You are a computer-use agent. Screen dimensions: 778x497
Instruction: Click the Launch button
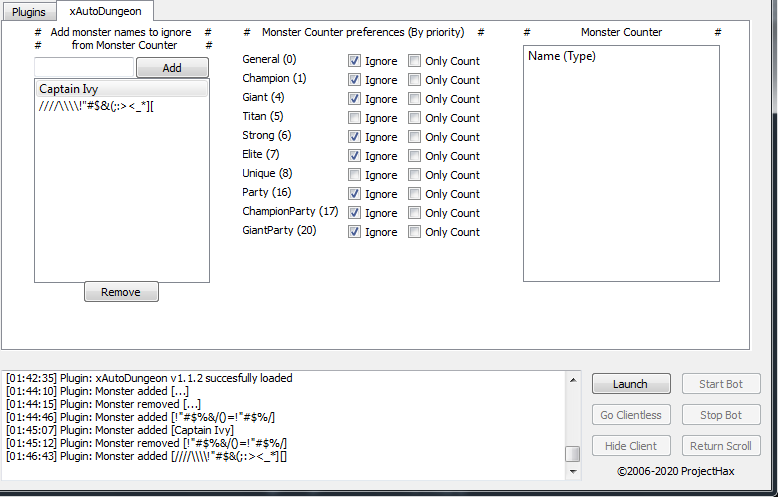click(630, 384)
